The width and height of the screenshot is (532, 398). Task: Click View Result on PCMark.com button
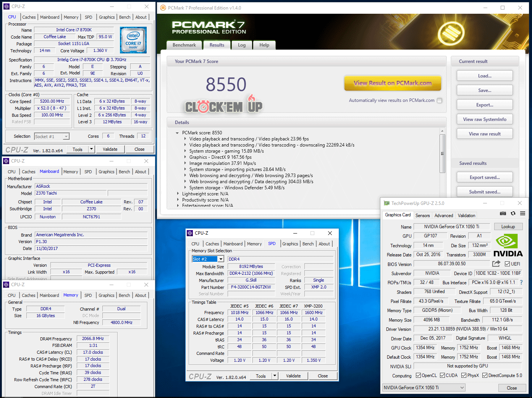click(x=392, y=83)
